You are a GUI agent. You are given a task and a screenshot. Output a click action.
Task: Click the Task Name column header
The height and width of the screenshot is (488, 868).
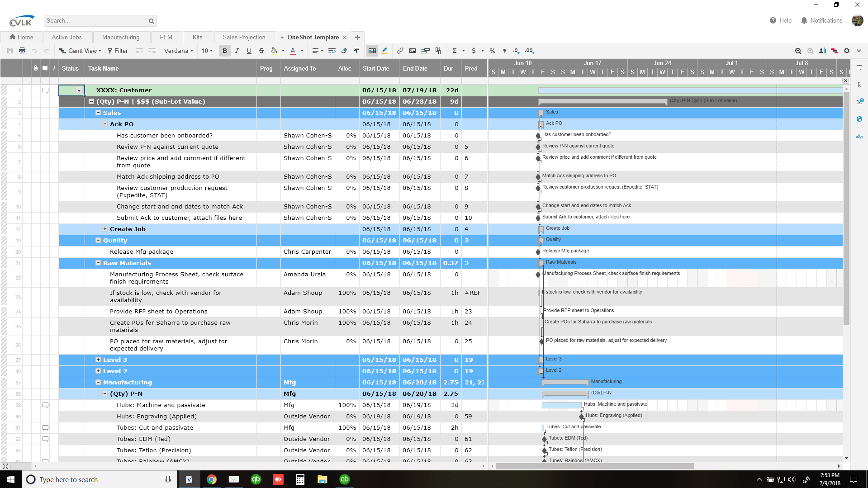(x=171, y=68)
